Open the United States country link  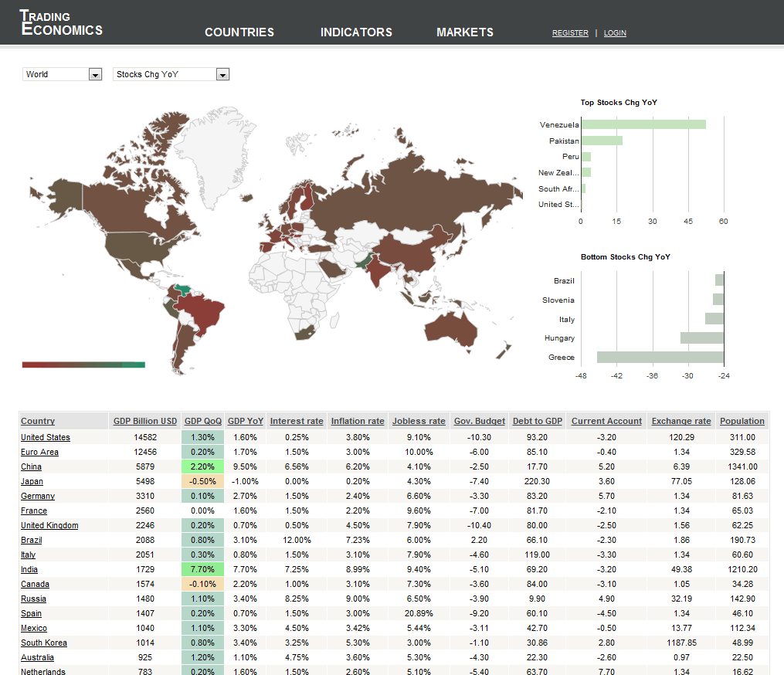[x=46, y=437]
